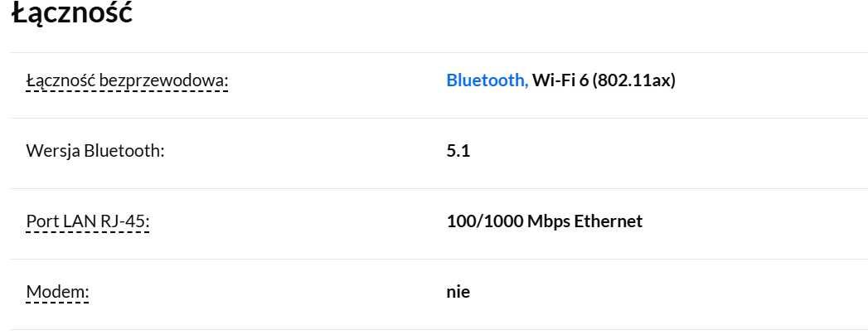Click the Bluetooth version value 5.1
Viewport: 868px width, 335px height.
point(458,151)
